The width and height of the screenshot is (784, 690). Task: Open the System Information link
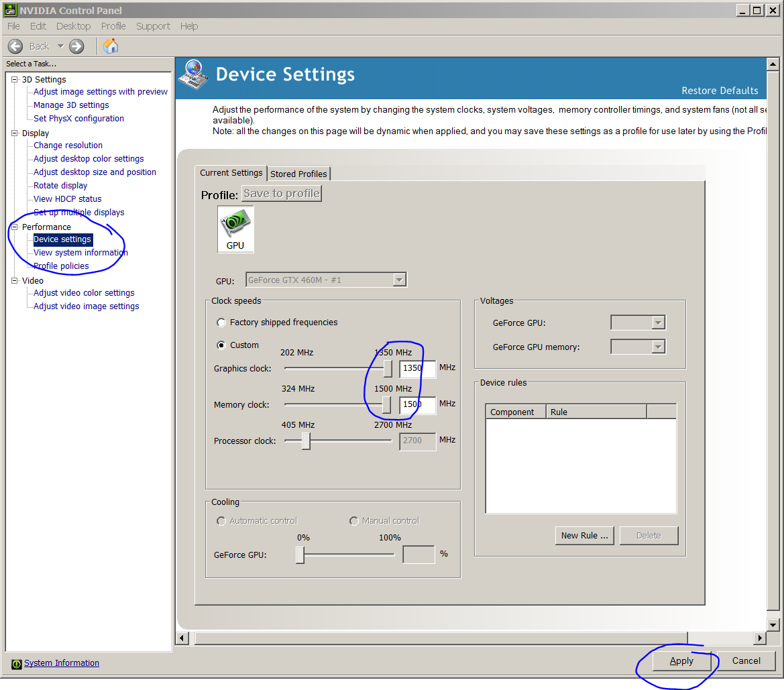[62, 663]
